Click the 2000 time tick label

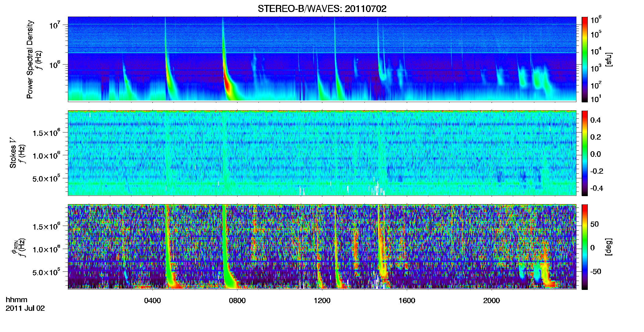click(492, 301)
